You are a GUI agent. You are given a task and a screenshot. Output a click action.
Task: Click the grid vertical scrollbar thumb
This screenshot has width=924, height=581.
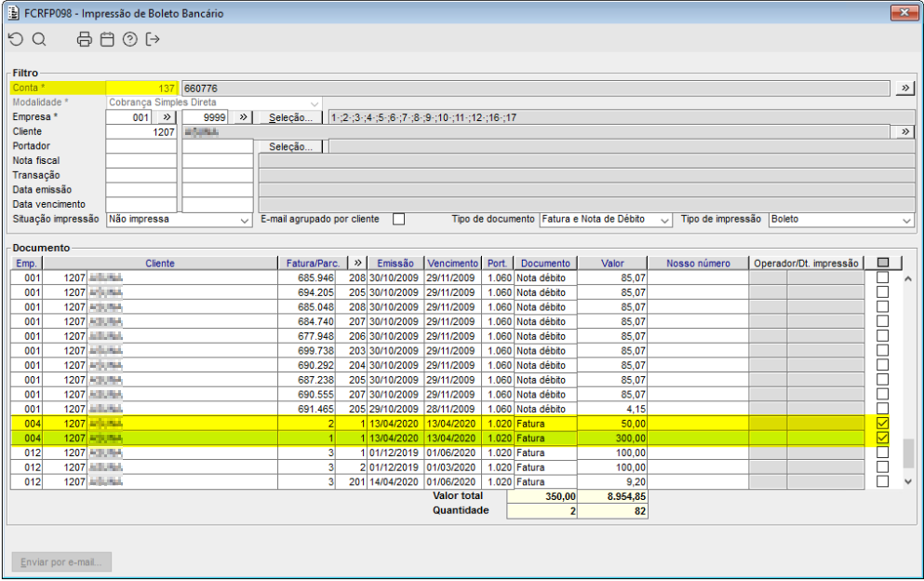coord(908,453)
